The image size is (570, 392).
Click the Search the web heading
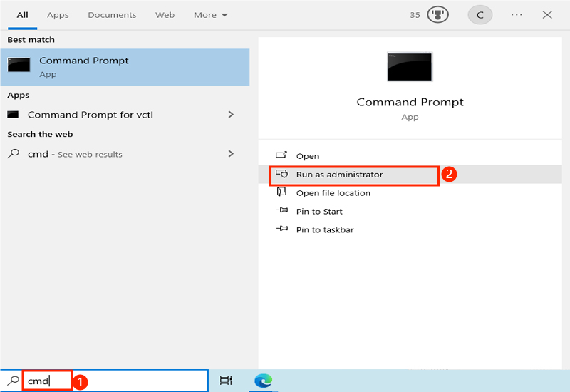click(x=40, y=134)
